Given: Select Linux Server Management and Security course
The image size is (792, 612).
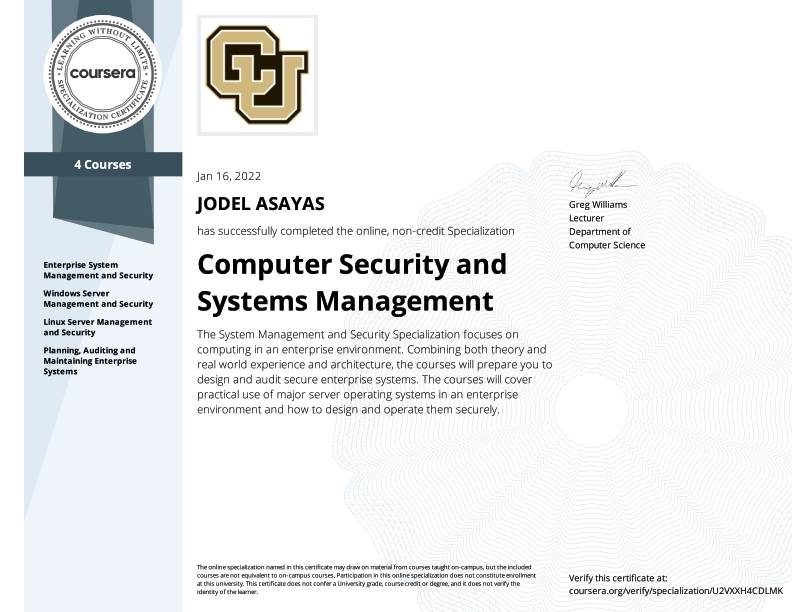Looking at the screenshot, I should point(97,327).
